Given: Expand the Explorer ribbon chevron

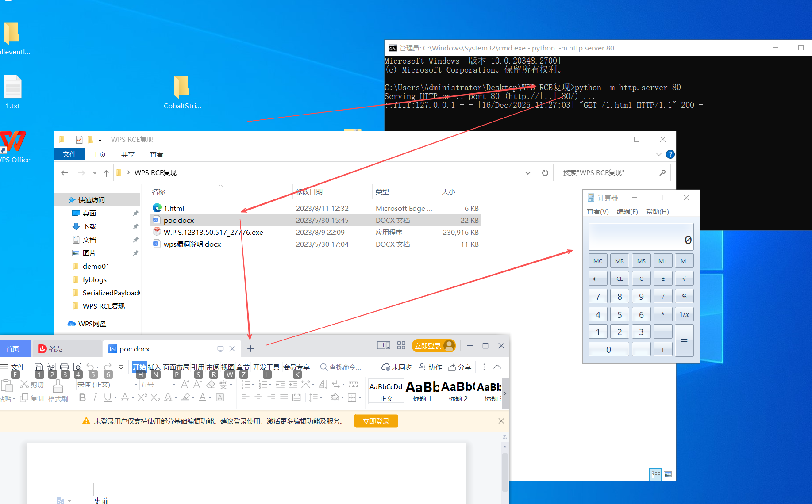Looking at the screenshot, I should [x=658, y=154].
